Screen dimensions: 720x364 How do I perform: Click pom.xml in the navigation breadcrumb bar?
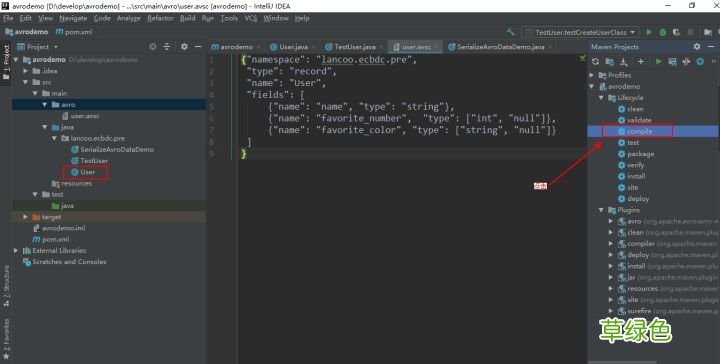coord(74,32)
